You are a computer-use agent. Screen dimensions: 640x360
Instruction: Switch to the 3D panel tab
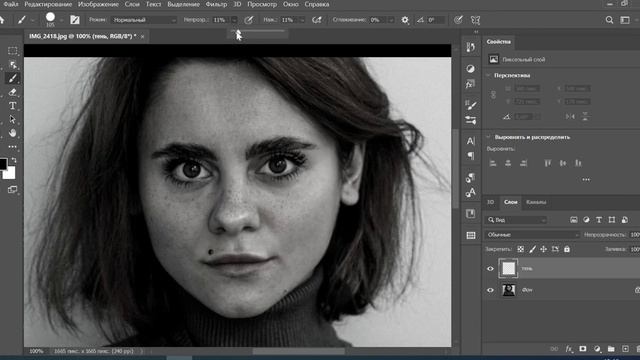click(x=491, y=202)
